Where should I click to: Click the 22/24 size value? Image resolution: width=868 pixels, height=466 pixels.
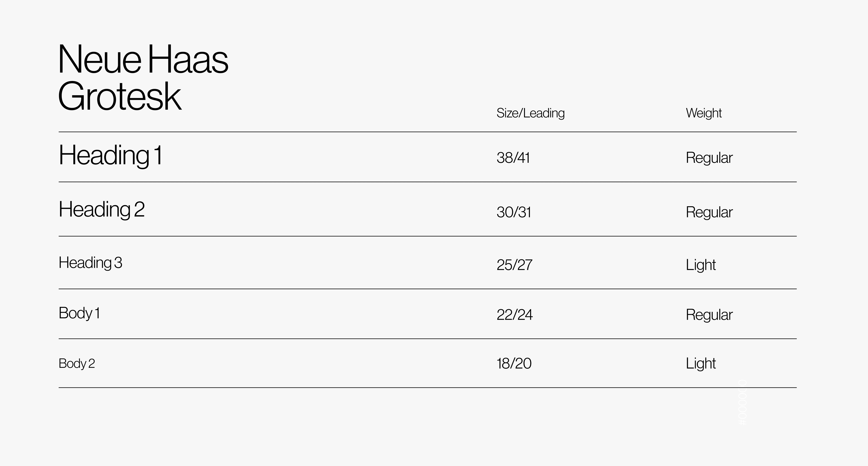click(x=515, y=315)
